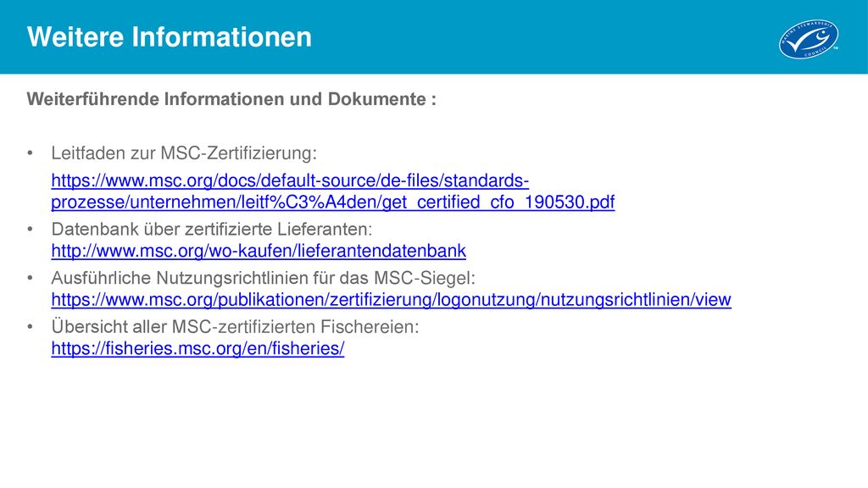Select the 'Weitere Informationen' slide title
The image size is (868, 488).
point(170,37)
